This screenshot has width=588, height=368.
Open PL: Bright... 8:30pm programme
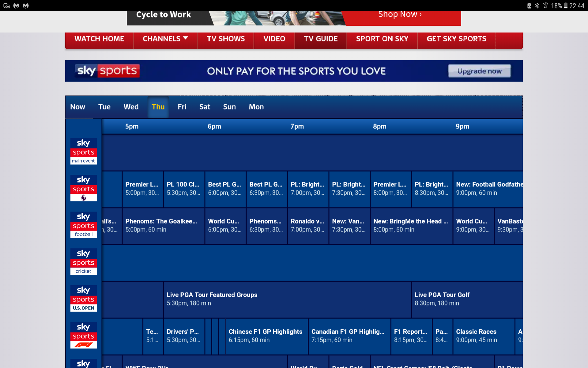[x=432, y=189]
